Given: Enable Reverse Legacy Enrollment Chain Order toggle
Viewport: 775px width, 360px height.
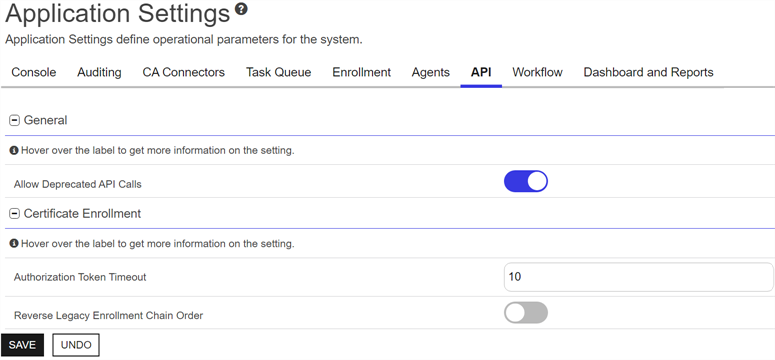Looking at the screenshot, I should [x=526, y=313].
